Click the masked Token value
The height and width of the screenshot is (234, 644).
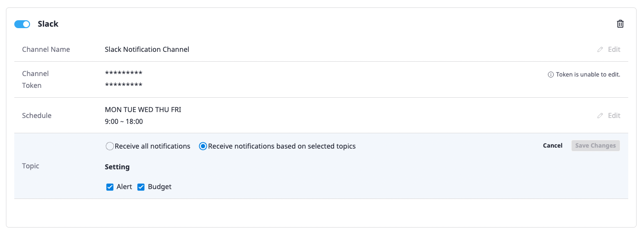pos(124,85)
